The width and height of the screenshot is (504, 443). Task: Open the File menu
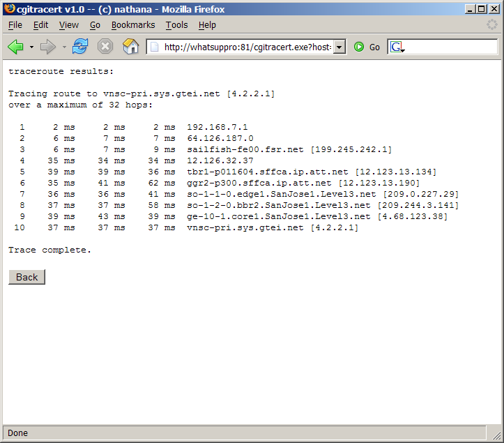(15, 25)
